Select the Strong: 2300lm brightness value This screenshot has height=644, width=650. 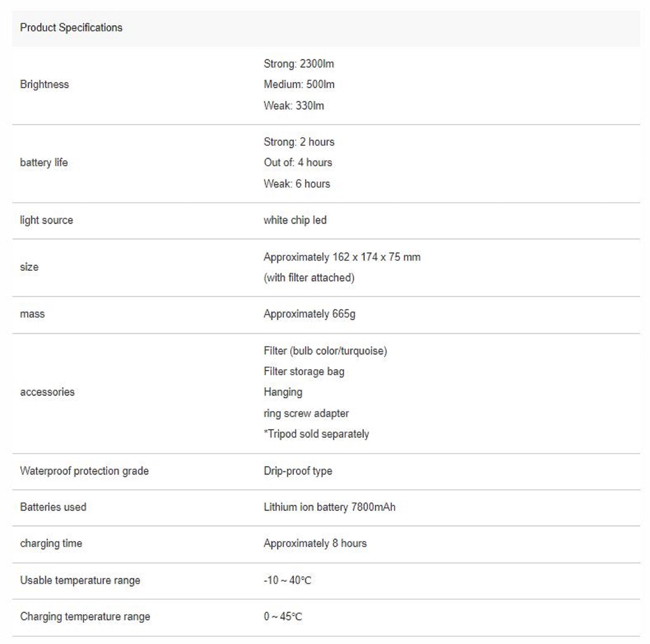298,64
